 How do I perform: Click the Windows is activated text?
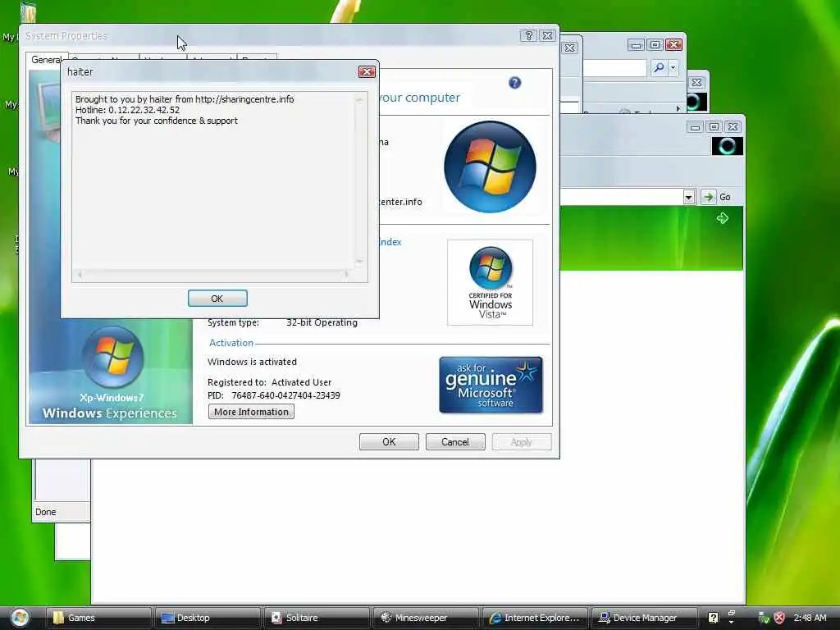click(252, 362)
